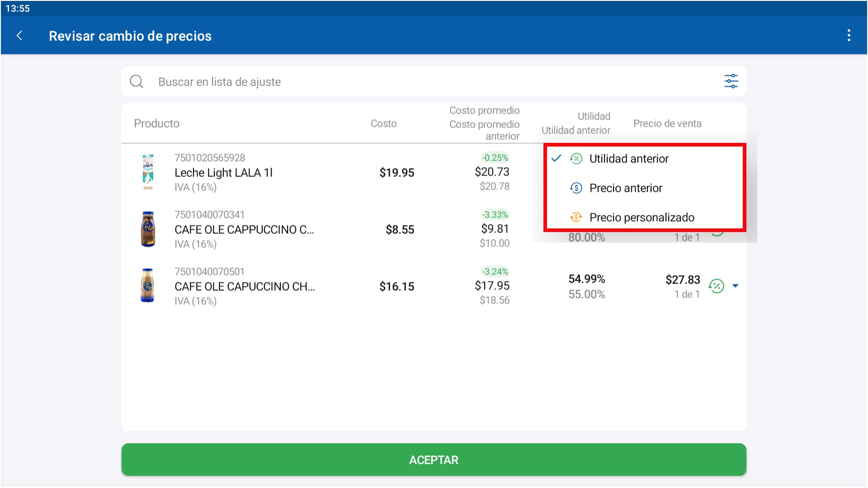
Task: Click the Utilidad anterior green percent icon
Action: 576,159
